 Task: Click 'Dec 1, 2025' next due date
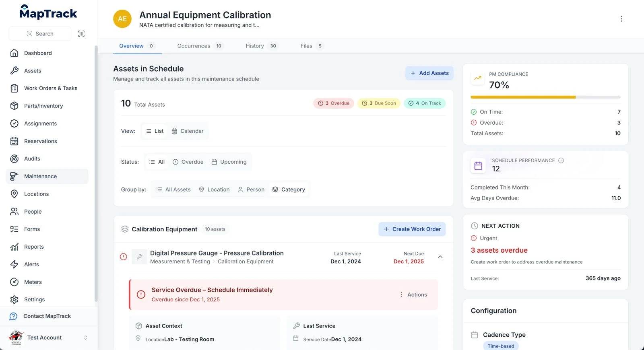(409, 261)
